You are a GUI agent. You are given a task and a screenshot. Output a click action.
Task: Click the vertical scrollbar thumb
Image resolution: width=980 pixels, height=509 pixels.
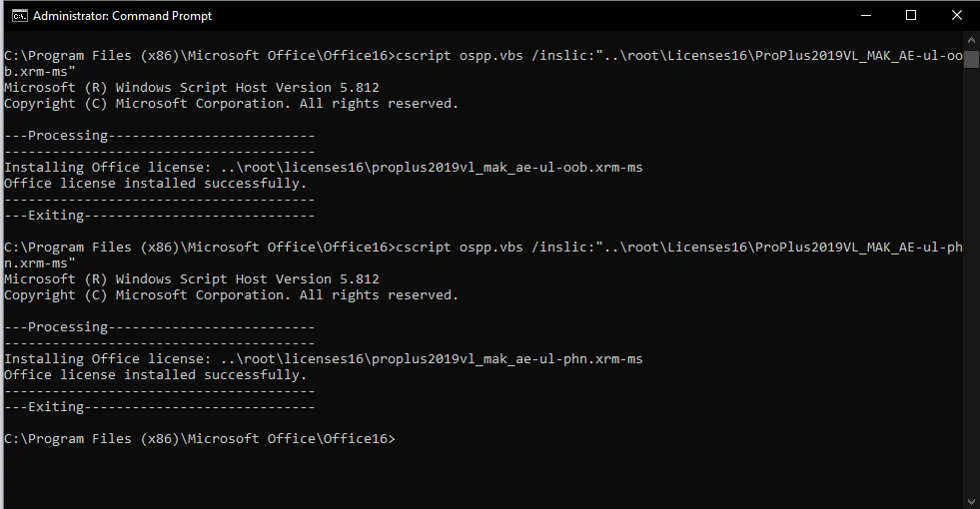click(x=971, y=59)
